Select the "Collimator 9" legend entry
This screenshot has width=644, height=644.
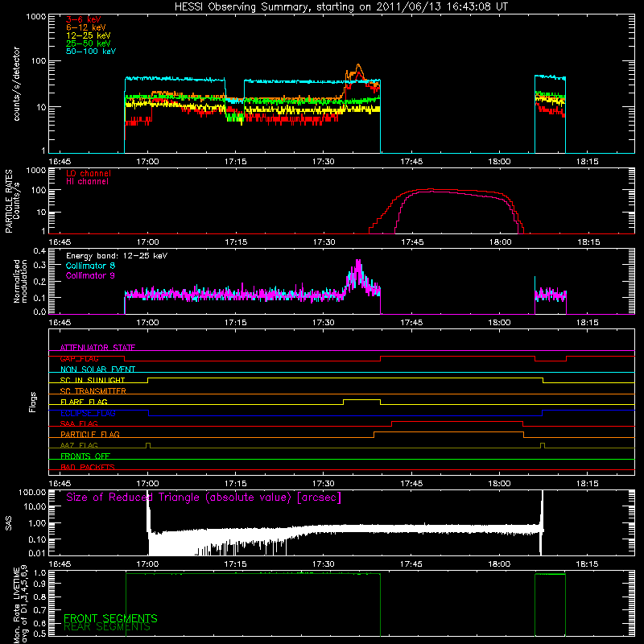90,275
